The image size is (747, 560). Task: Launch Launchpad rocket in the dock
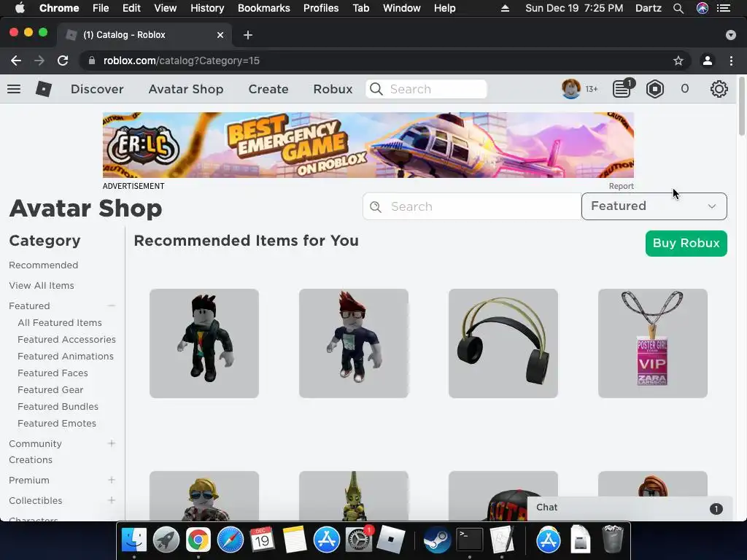click(166, 540)
